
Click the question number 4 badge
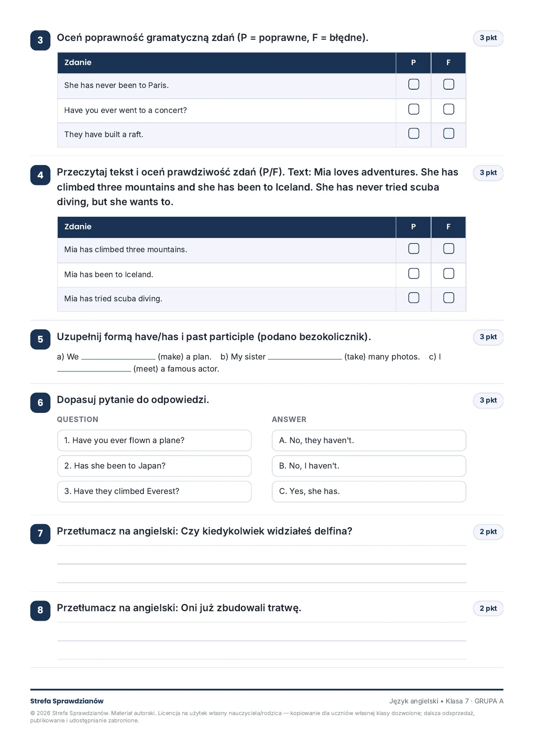point(40,175)
